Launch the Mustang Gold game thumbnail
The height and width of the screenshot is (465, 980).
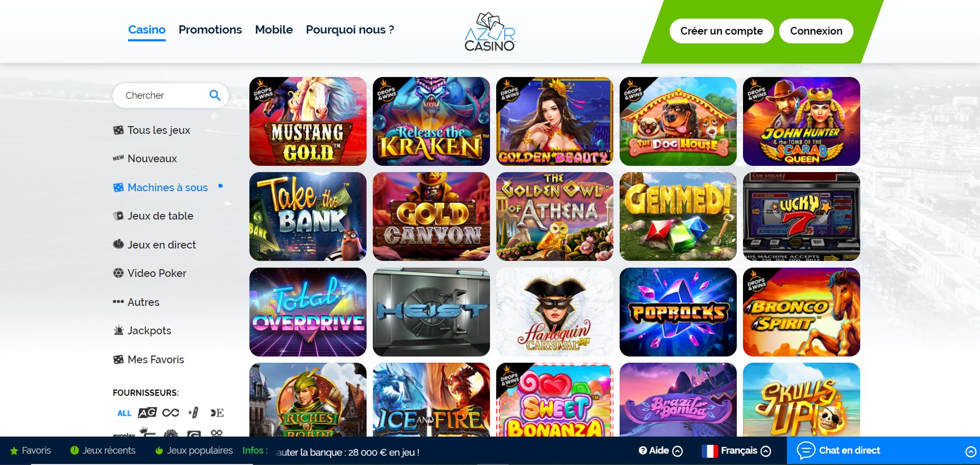[308, 121]
